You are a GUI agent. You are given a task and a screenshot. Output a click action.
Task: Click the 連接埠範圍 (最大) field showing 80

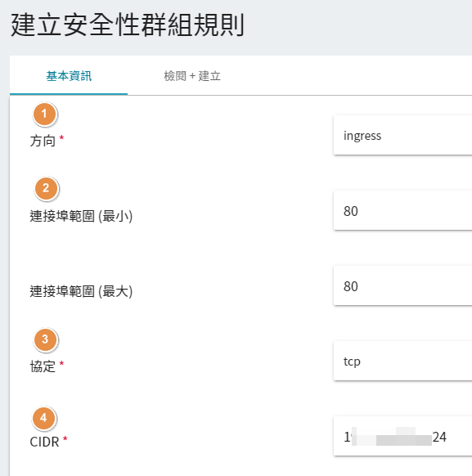[x=402, y=285]
